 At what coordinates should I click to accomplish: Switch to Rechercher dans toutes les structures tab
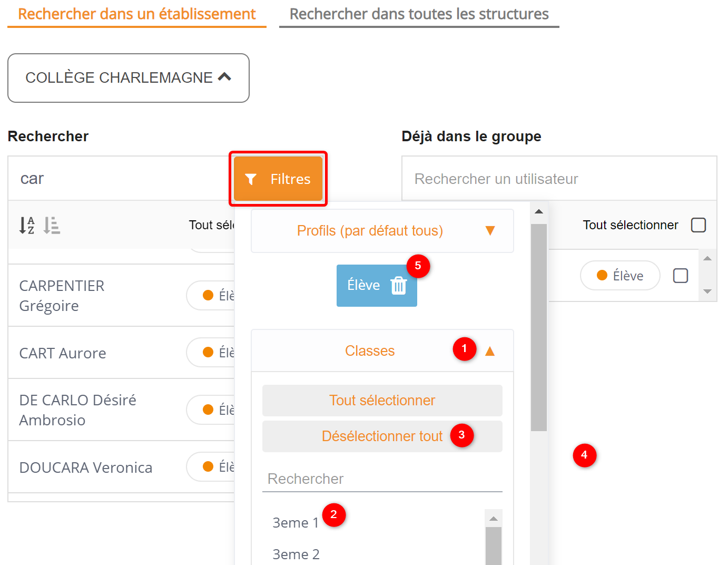[419, 14]
